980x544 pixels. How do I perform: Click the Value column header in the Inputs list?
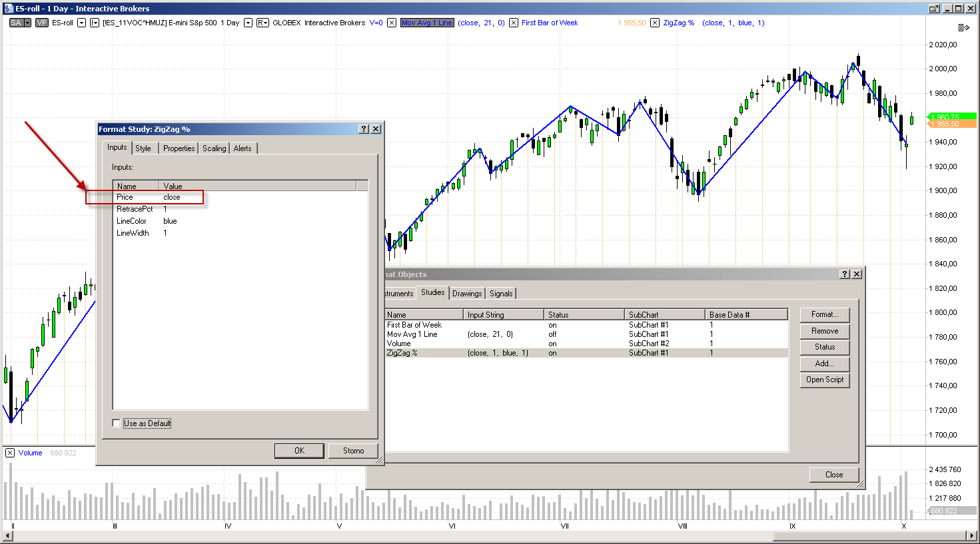tap(258, 186)
